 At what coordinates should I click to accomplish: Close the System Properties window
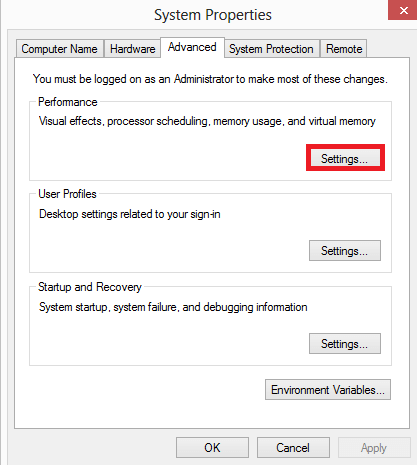(403, 10)
